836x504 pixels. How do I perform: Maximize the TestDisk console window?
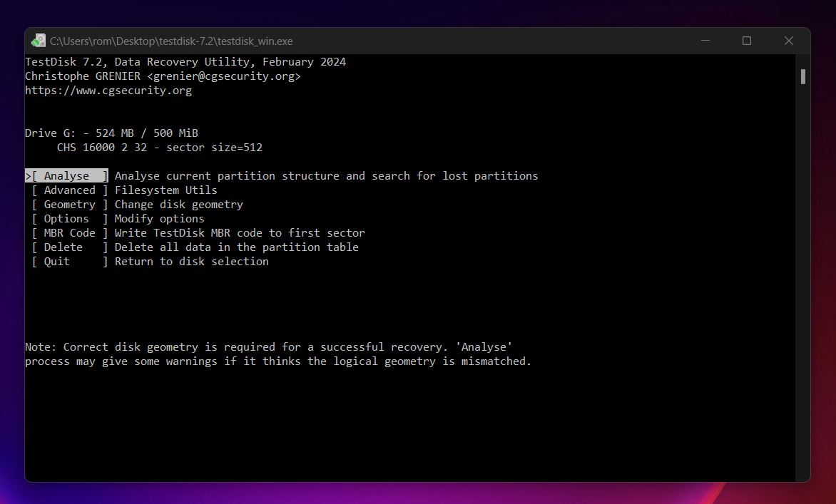click(747, 41)
